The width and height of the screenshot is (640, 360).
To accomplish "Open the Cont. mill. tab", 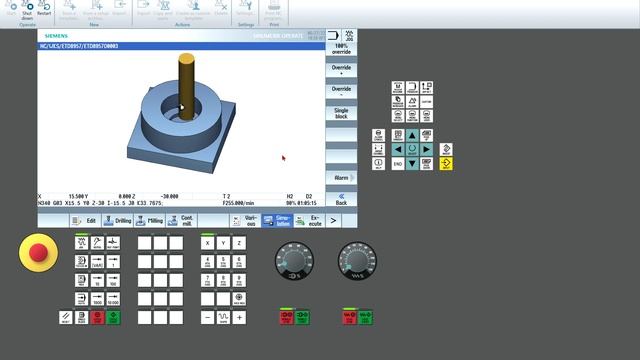I will [182, 221].
